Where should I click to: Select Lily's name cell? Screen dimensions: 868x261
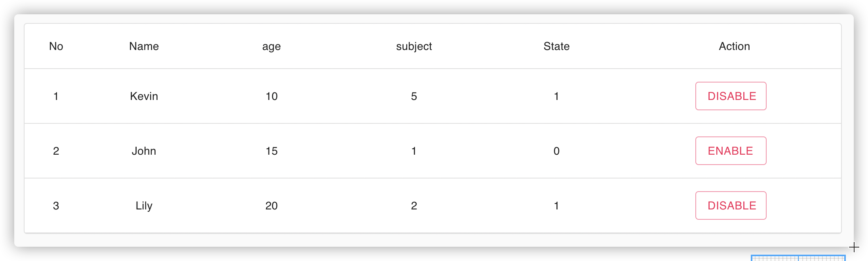[144, 205]
